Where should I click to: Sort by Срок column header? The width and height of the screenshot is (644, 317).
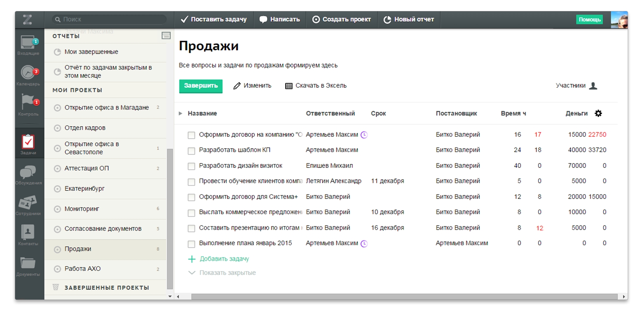[x=378, y=114]
